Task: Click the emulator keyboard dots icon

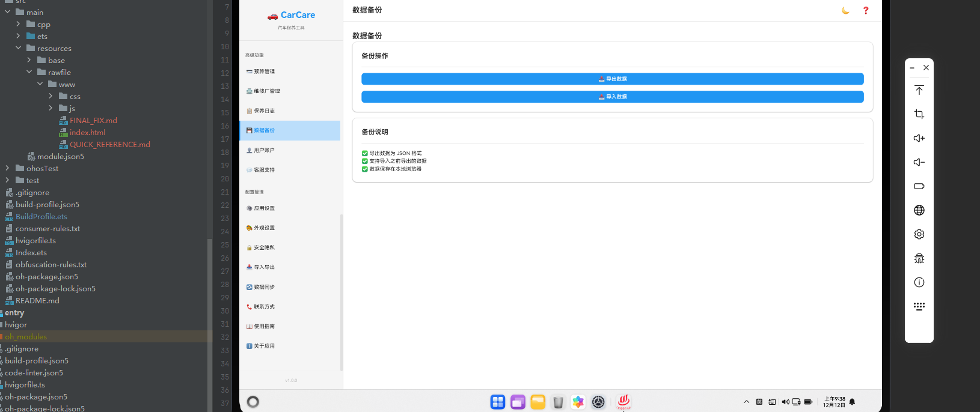Action: click(x=919, y=306)
